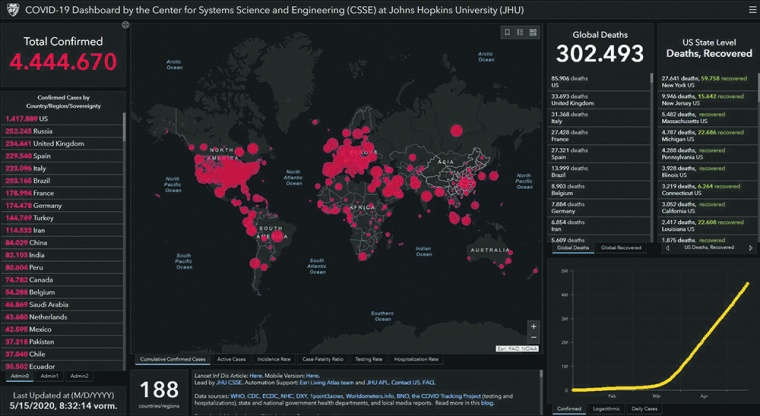Viewport: 760px width, 416px height.
Task: Select US row in confirmed cases list
Action: click(62, 119)
